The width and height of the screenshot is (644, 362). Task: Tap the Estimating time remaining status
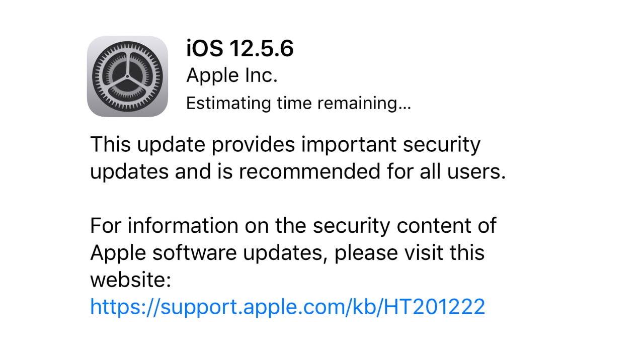click(x=298, y=103)
